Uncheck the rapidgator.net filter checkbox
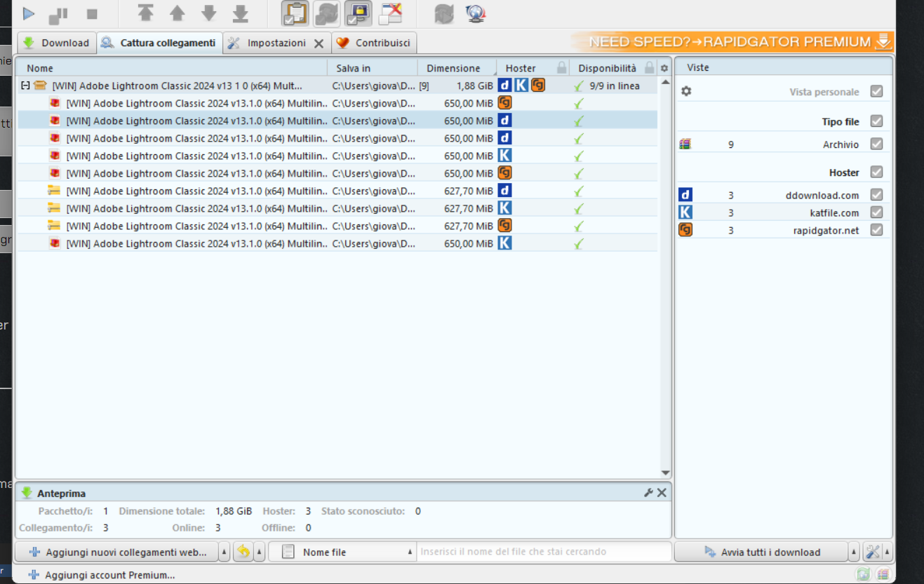Image resolution: width=924 pixels, height=584 pixels. pyautogui.click(x=876, y=230)
